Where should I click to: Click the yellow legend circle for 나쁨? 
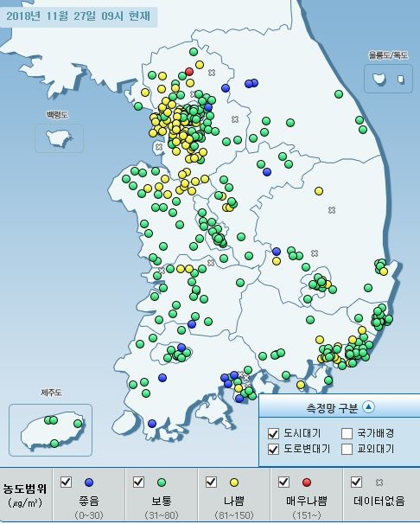click(234, 482)
